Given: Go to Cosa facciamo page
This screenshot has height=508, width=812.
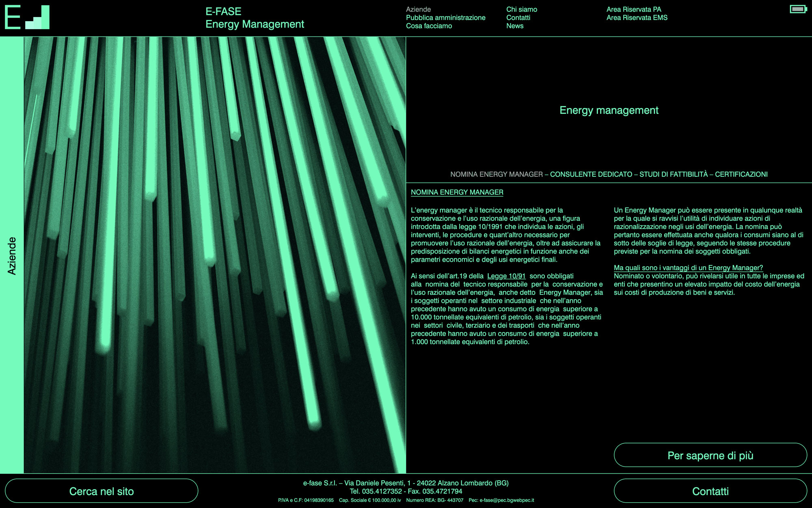Looking at the screenshot, I should (x=429, y=26).
